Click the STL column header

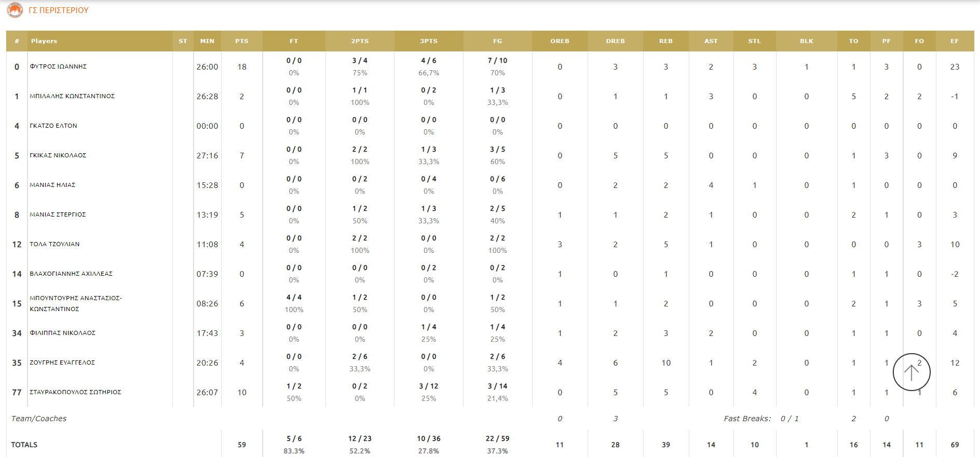[754, 41]
